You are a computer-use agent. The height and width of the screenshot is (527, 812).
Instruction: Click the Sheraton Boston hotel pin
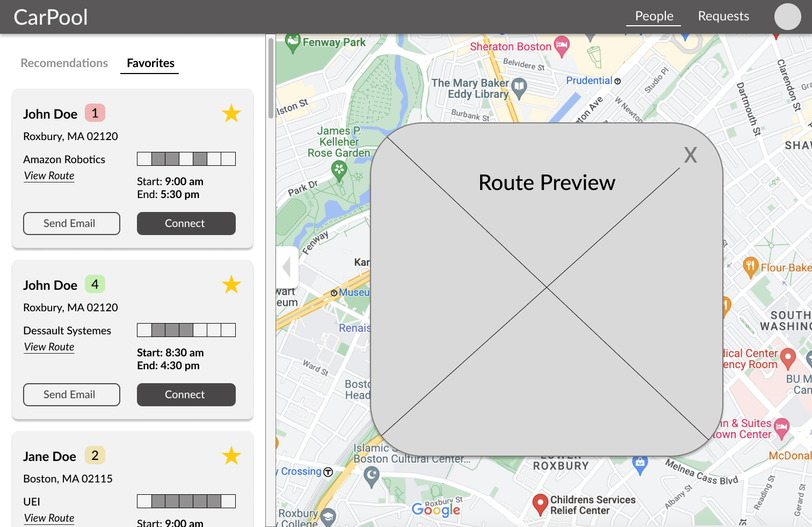pos(562,47)
